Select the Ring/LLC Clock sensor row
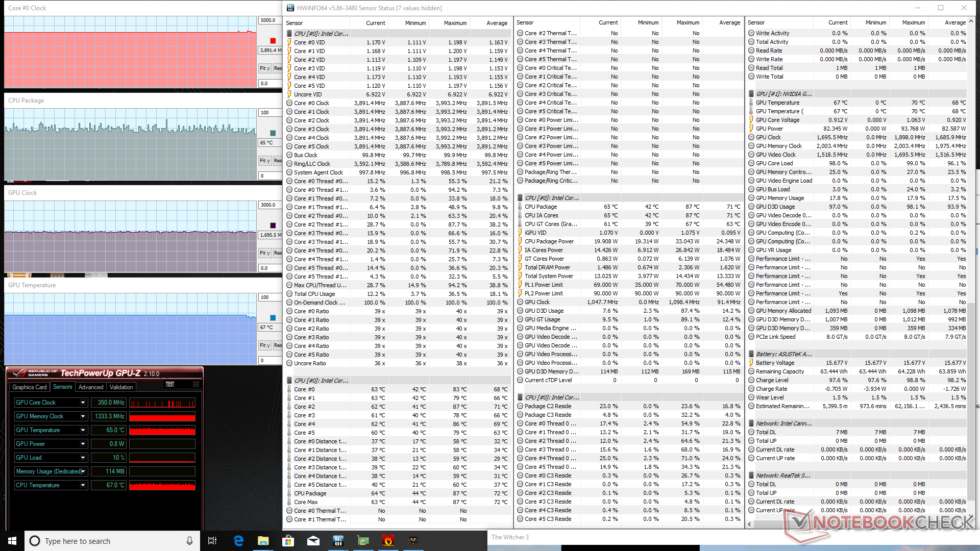Screen dimensions: 980x551 [x=397, y=164]
